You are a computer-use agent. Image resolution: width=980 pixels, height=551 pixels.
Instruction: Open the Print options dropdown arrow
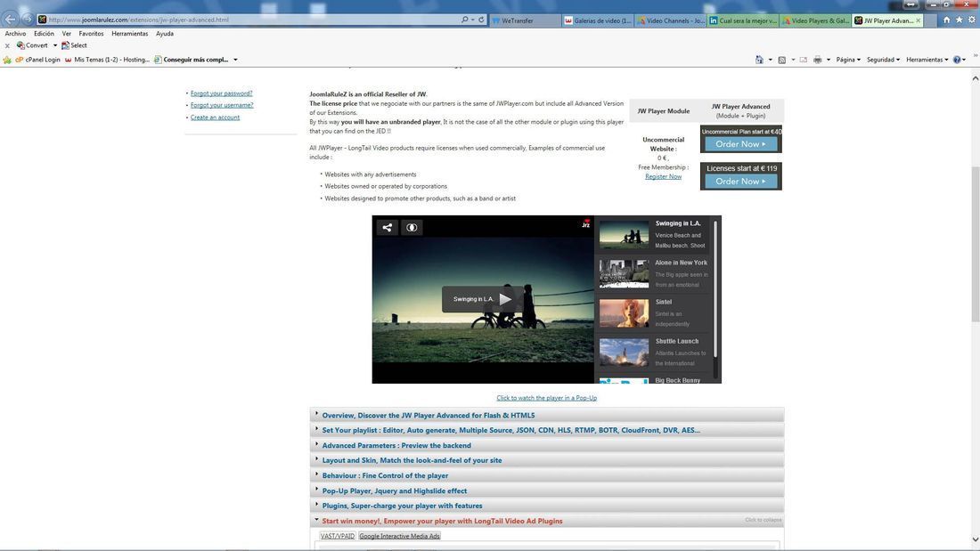[829, 60]
